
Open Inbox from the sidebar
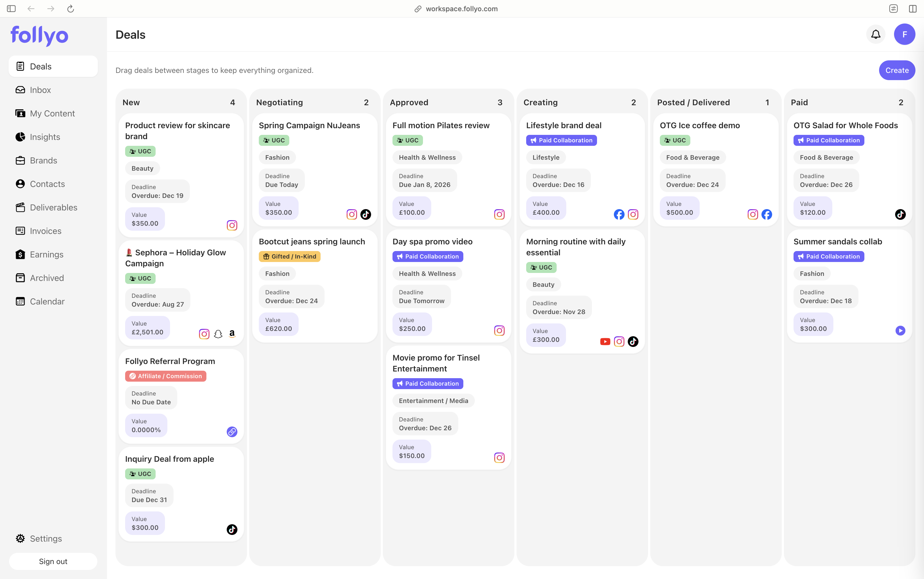click(40, 90)
